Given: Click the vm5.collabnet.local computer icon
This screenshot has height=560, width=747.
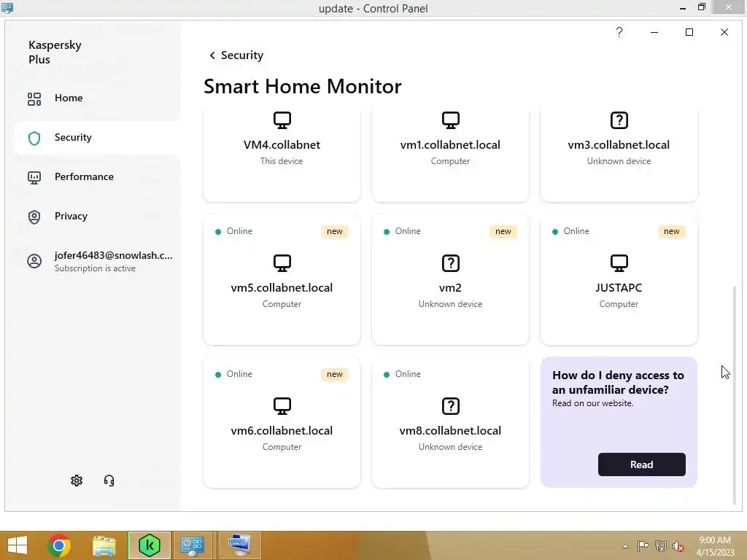Looking at the screenshot, I should [x=282, y=262].
